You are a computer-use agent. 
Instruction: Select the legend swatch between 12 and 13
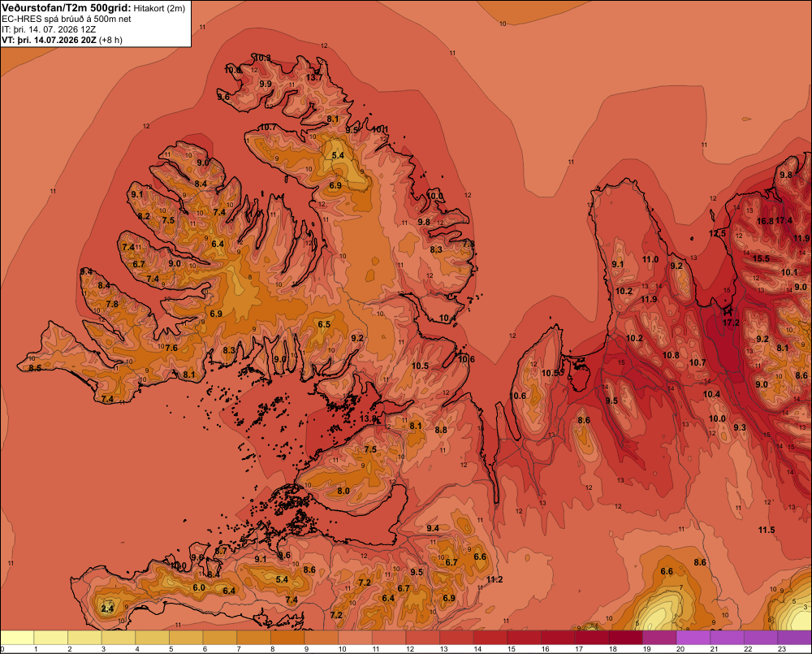(422, 638)
